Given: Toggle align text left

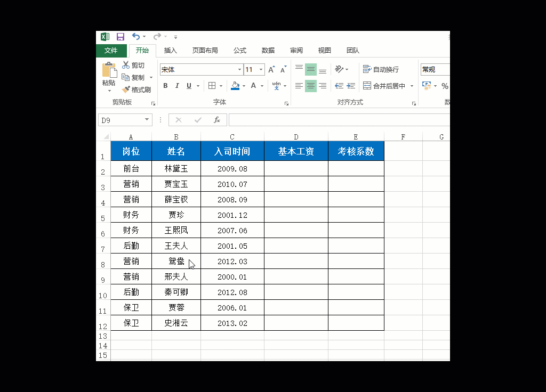Looking at the screenshot, I should tap(299, 86).
